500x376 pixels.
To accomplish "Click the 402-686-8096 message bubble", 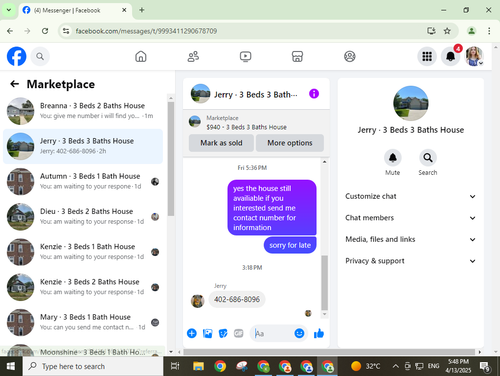I will [237, 299].
